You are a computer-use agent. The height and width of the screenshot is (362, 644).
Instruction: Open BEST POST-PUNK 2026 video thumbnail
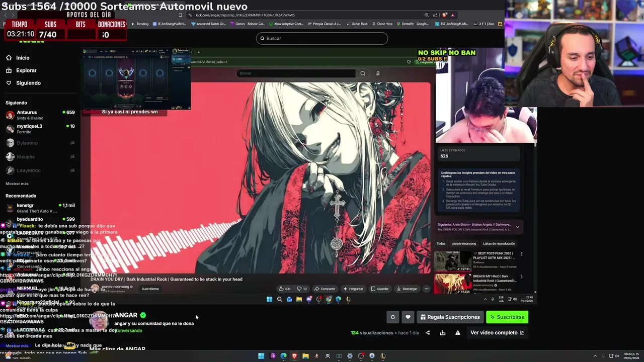453,261
